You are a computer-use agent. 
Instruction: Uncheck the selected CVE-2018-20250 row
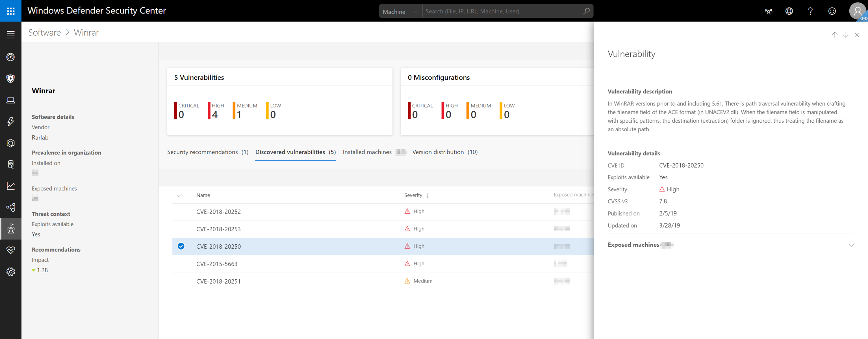(x=181, y=246)
